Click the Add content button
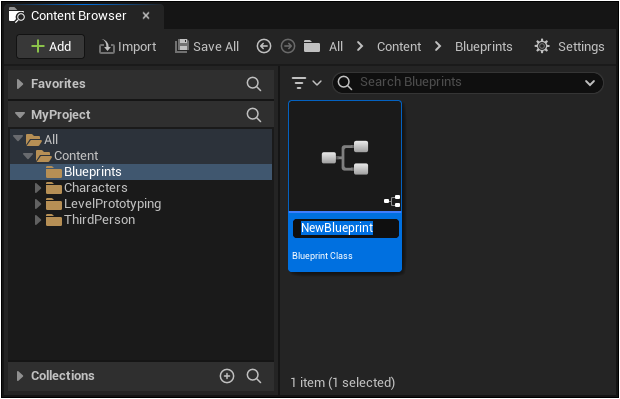The image size is (620, 399). 50,47
